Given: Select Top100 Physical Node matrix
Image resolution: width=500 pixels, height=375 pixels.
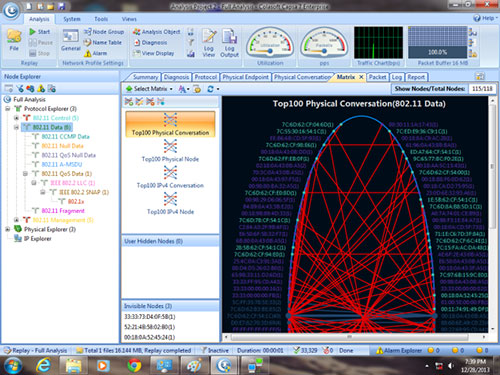Looking at the screenshot, I should coord(170,151).
